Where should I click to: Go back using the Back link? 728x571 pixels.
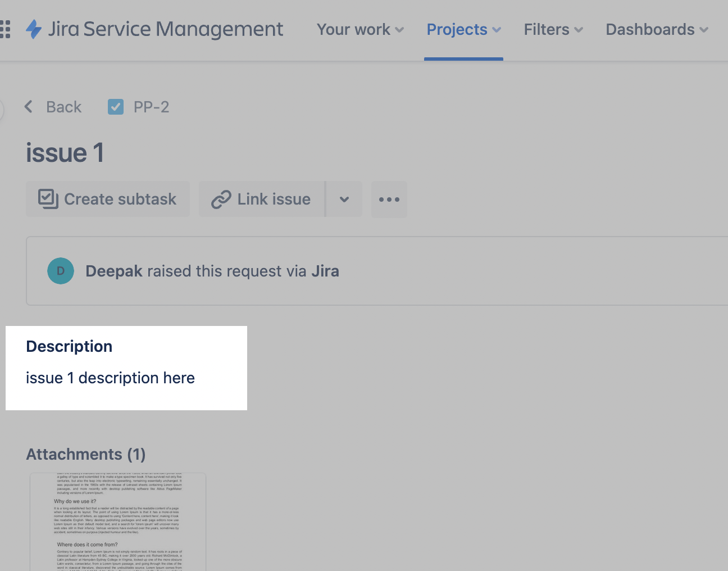coord(54,107)
